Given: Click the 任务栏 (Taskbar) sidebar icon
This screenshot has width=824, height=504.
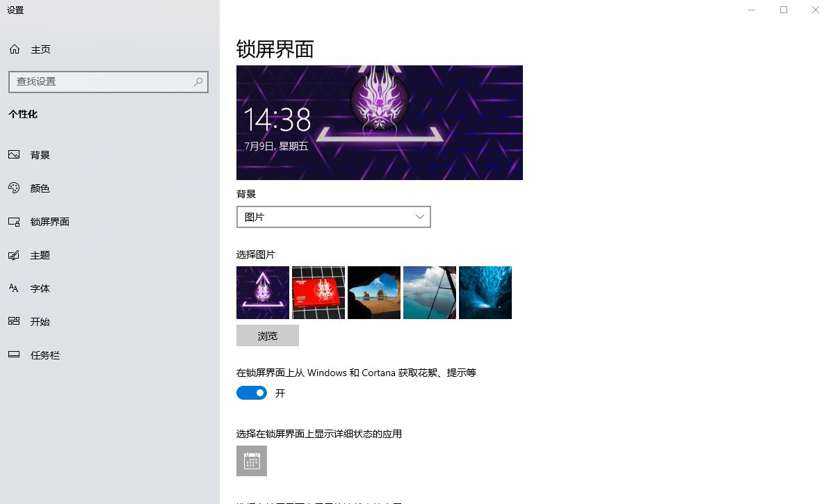Looking at the screenshot, I should point(15,355).
